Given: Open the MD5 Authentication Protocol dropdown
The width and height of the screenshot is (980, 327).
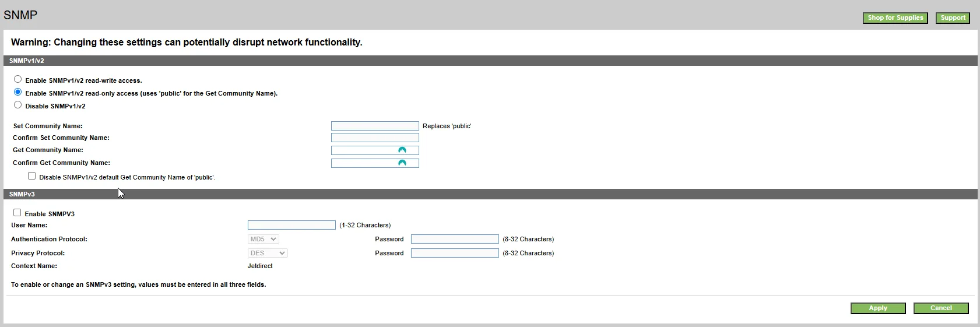Looking at the screenshot, I should (264, 239).
